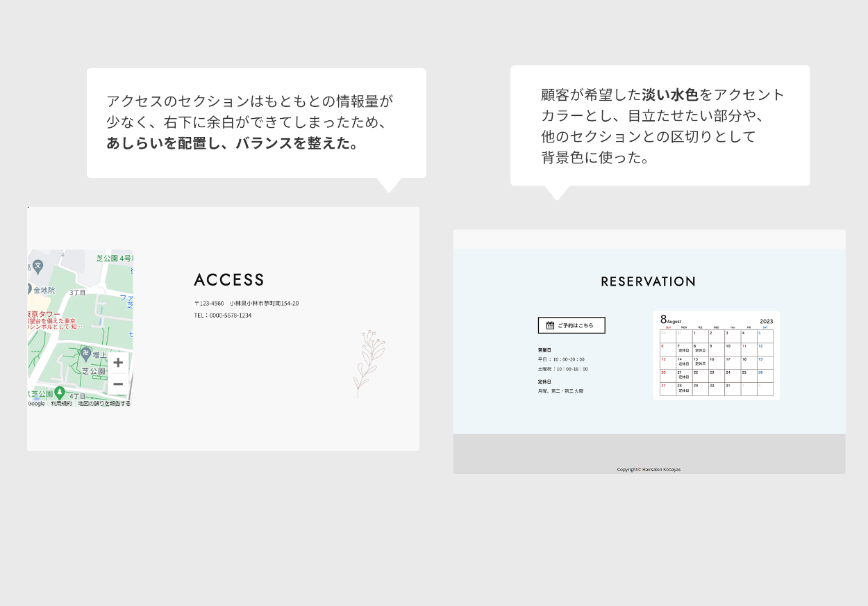Click the Google logo on the map
The width and height of the screenshot is (868, 606).
click(36, 403)
